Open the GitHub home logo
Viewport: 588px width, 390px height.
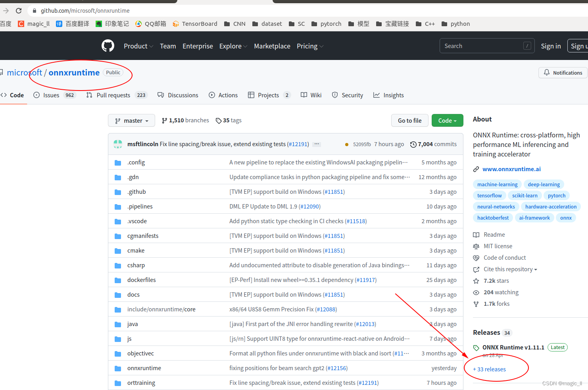pyautogui.click(x=108, y=46)
